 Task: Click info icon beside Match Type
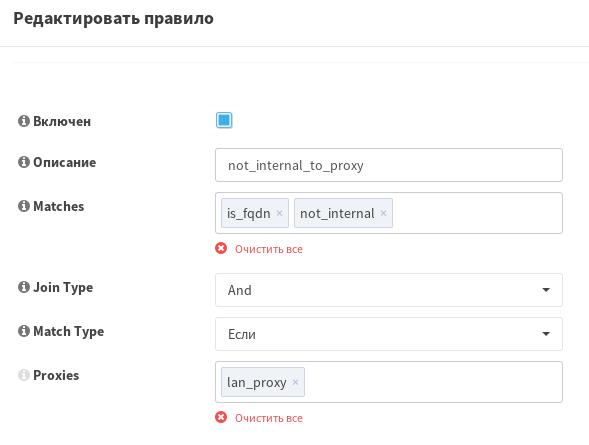pos(24,331)
